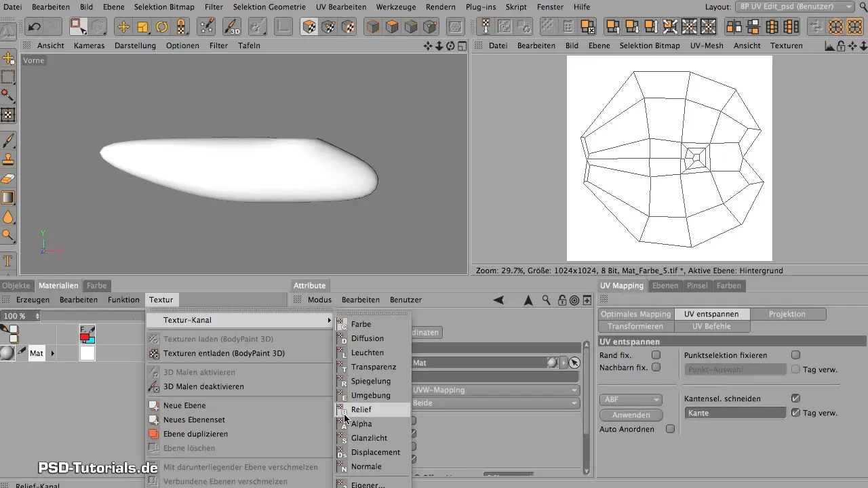Click the up arrow in Attribute panel
Image resolution: width=868 pixels, height=488 pixels.
[x=528, y=300]
